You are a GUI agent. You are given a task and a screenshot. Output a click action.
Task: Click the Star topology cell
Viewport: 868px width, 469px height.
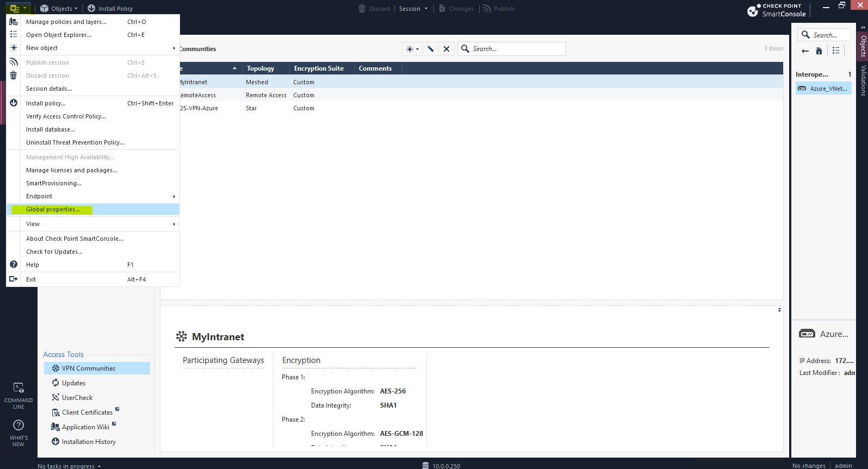click(x=251, y=108)
